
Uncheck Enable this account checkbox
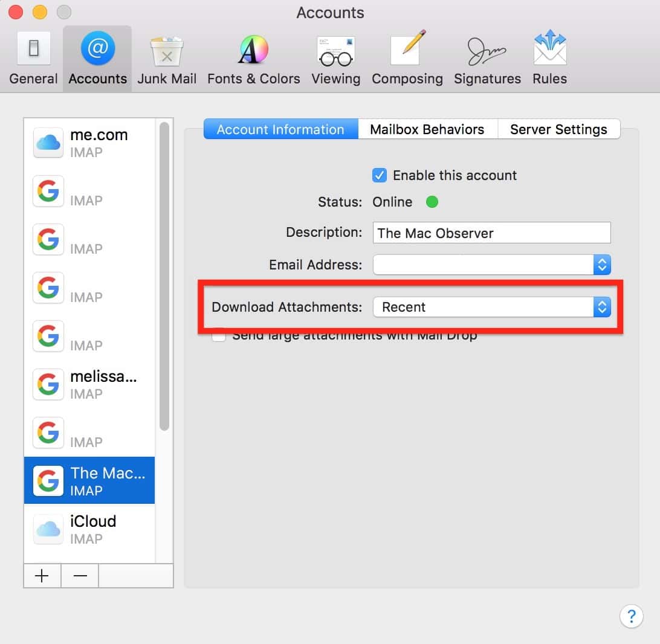[x=380, y=176]
